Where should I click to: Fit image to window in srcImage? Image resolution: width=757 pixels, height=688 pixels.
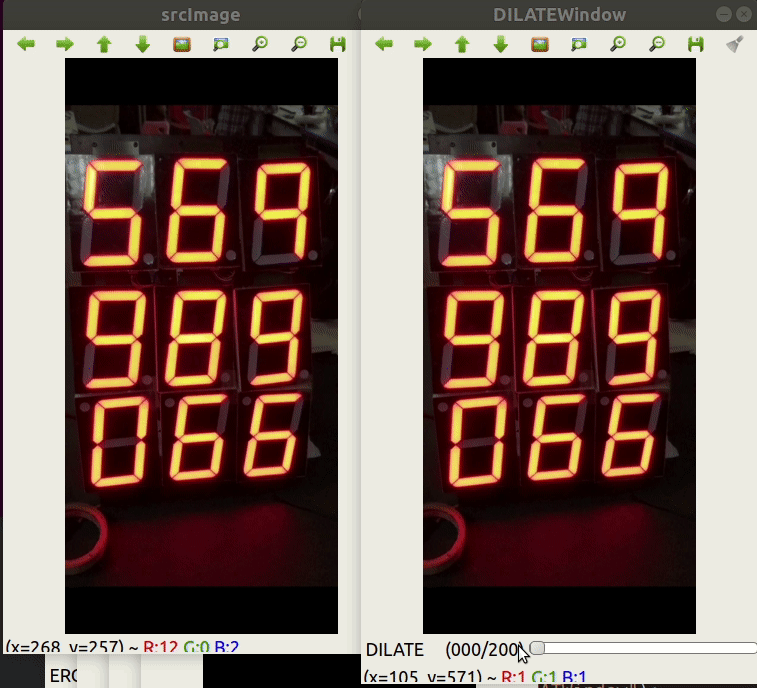click(221, 44)
